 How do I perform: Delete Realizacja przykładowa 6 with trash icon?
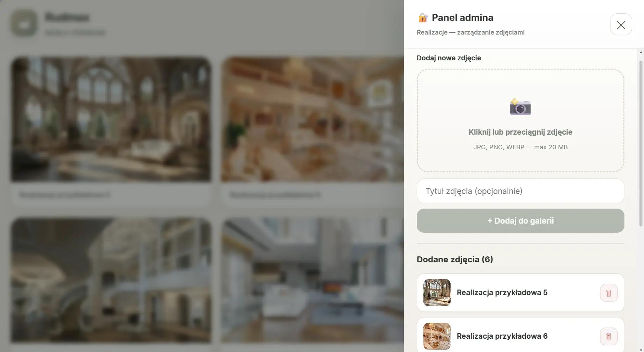(608, 336)
